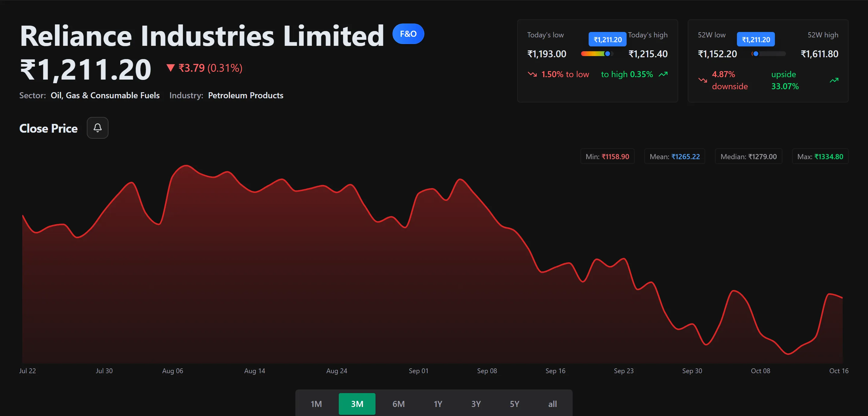
Task: Click the 'Petroleum Products' industry
Action: pyautogui.click(x=246, y=95)
